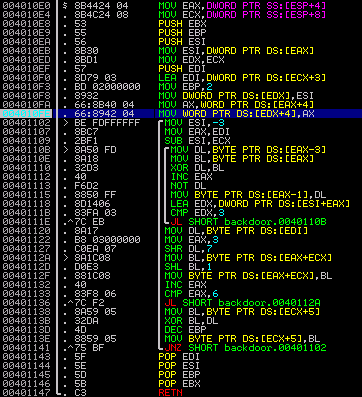
Task: Click the CMP EAX,6 instruction
Action: coord(191,294)
